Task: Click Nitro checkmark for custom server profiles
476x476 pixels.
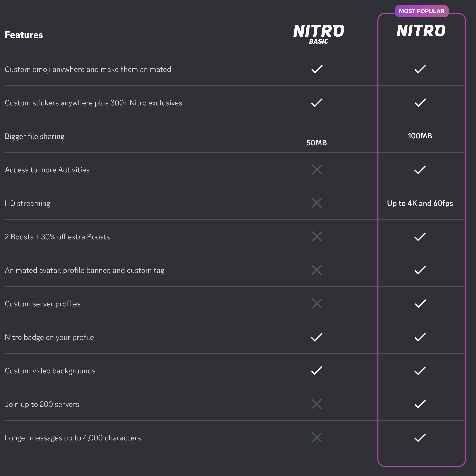Action: coord(420,304)
